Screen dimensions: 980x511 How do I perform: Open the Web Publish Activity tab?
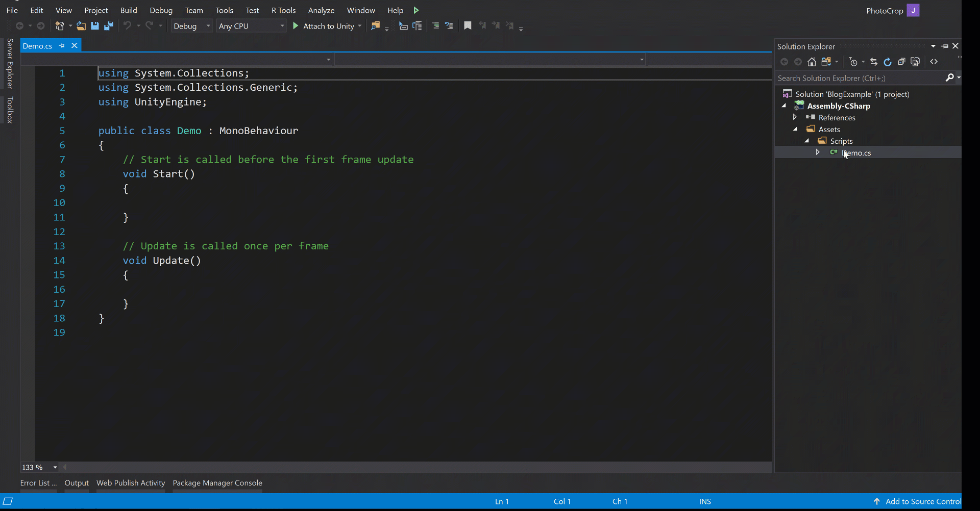coord(131,482)
